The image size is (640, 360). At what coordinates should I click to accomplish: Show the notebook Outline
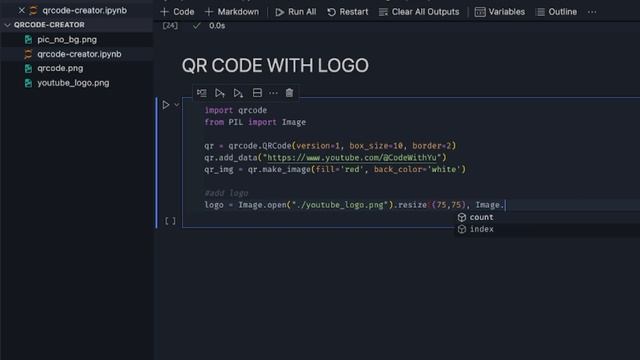coord(556,12)
